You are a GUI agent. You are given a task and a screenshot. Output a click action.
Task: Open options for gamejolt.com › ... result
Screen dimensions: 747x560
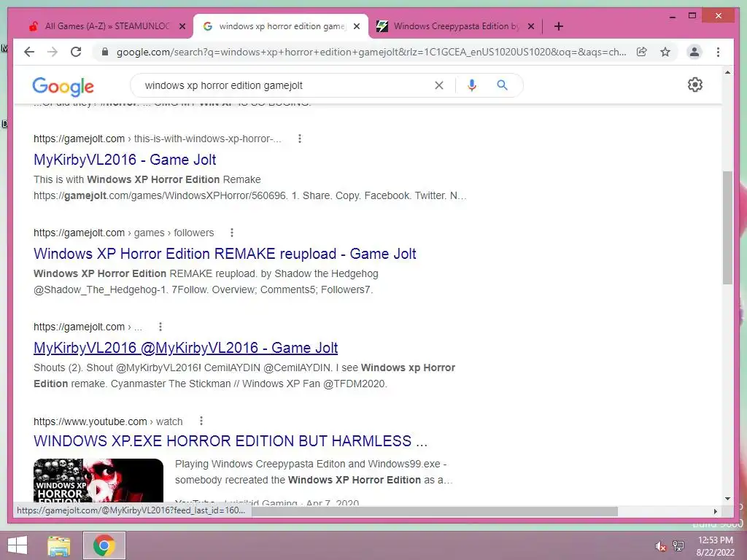point(160,327)
